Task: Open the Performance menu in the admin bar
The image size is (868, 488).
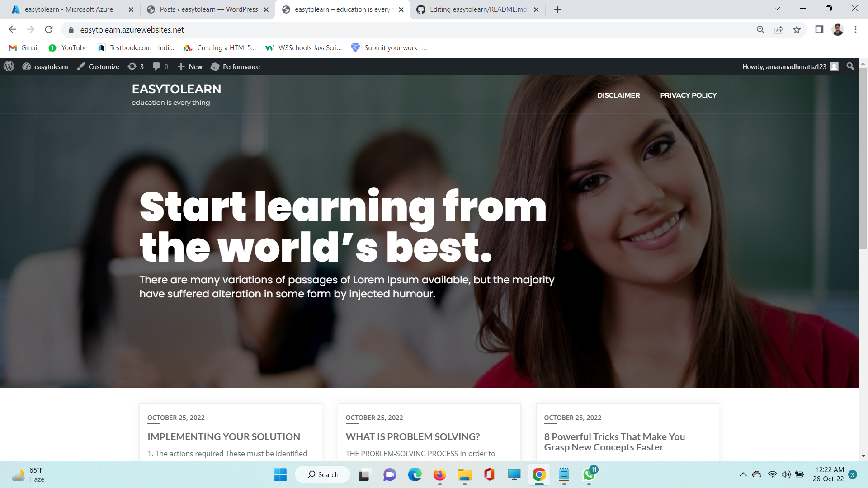Action: pos(235,66)
